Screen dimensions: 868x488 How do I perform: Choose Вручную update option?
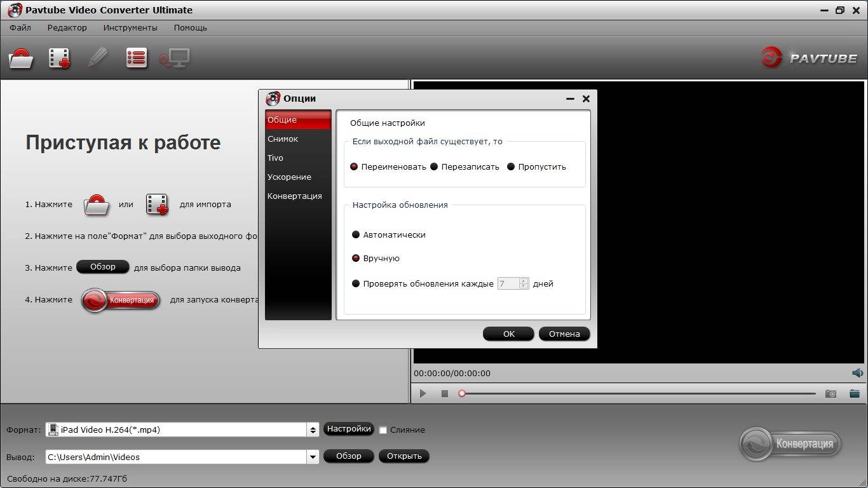356,258
